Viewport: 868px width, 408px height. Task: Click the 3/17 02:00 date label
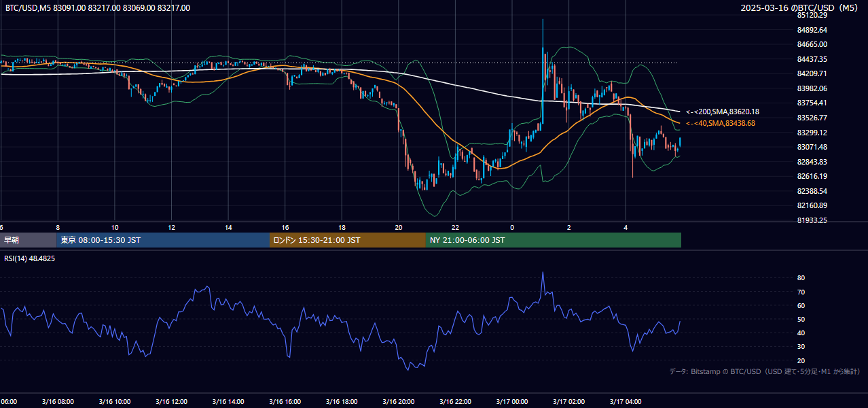point(569,402)
